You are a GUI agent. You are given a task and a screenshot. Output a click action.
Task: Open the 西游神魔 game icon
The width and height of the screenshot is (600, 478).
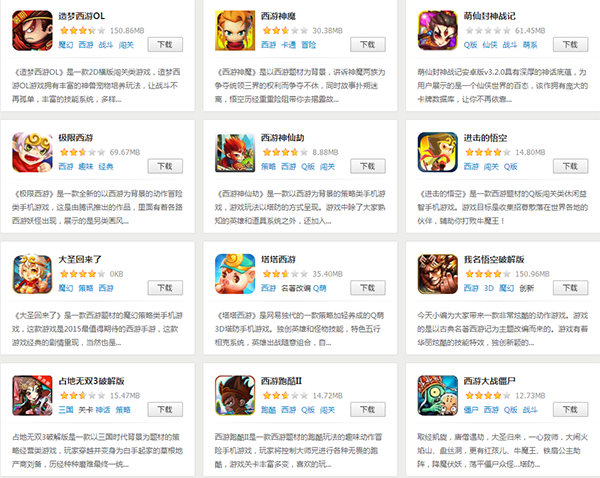pyautogui.click(x=235, y=31)
